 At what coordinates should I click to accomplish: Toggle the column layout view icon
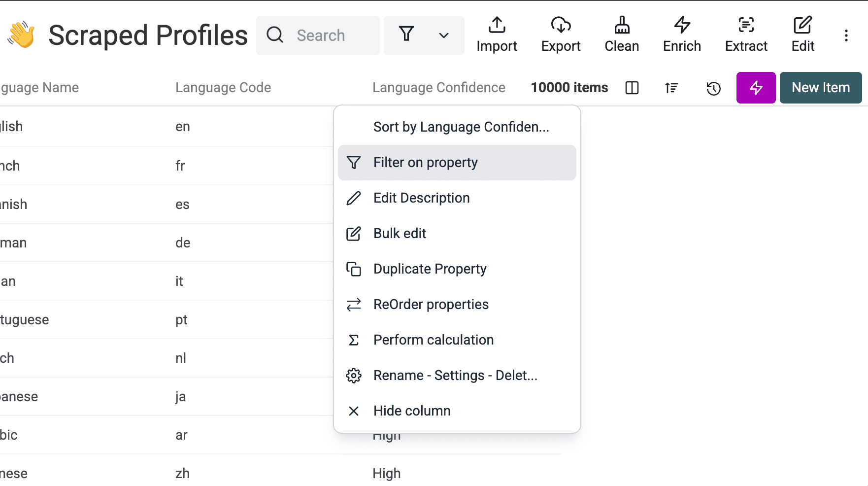pyautogui.click(x=632, y=88)
